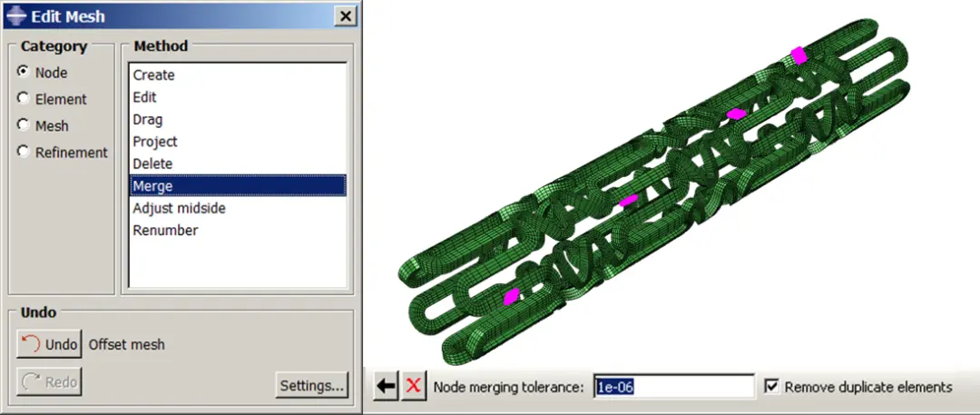The image size is (980, 415).
Task: Click the back arrow icon in prompt area
Action: coord(387,386)
